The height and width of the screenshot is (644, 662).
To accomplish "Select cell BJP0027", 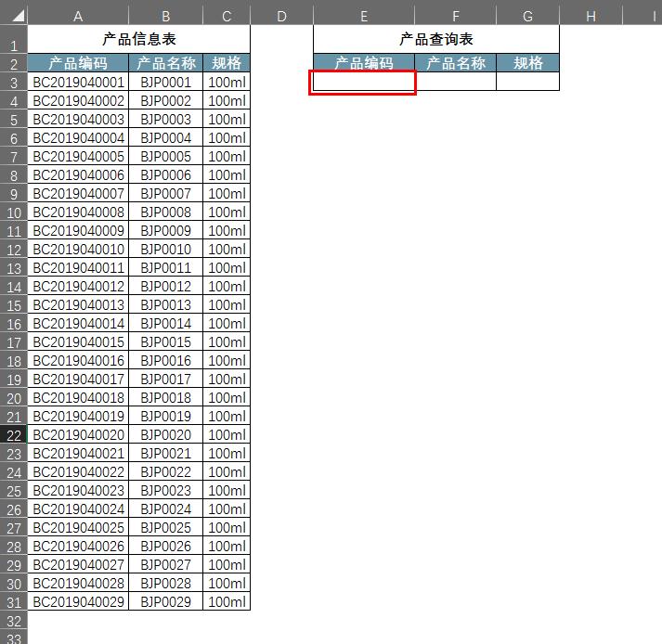I will [166, 565].
